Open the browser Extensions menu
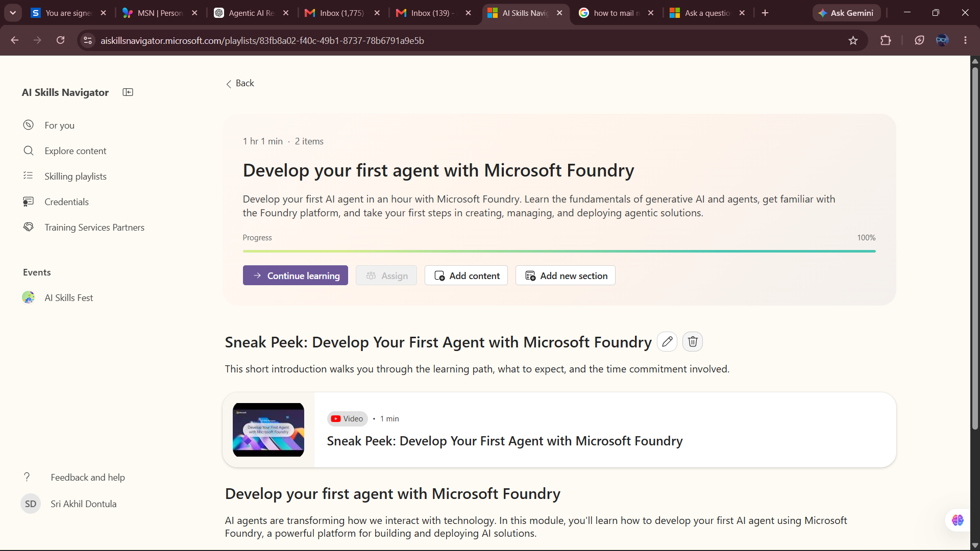980x551 pixels. tap(886, 40)
